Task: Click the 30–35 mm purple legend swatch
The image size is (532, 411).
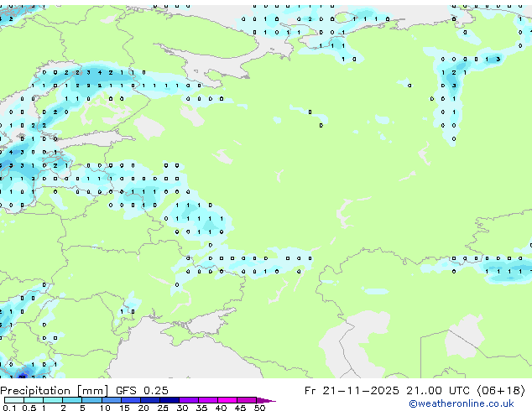Action: tap(188, 400)
